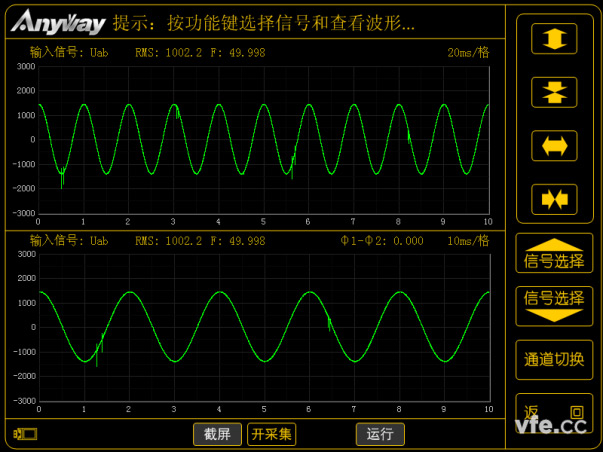Click the horizontal compress arrows icon
This screenshot has height=452, width=603.
pos(553,199)
